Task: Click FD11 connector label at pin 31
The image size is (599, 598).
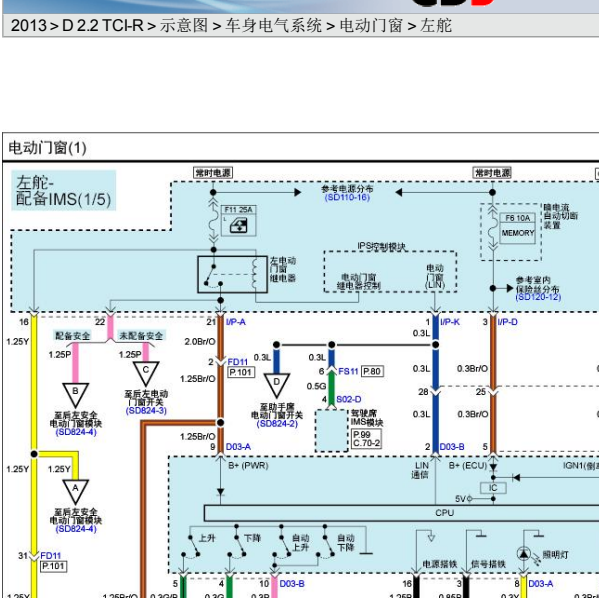Action: click(50, 556)
